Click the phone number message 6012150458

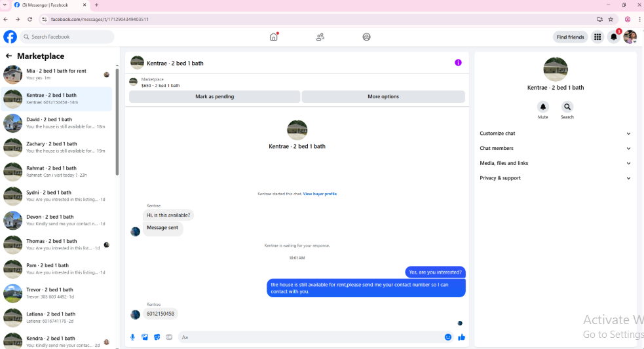160,314
